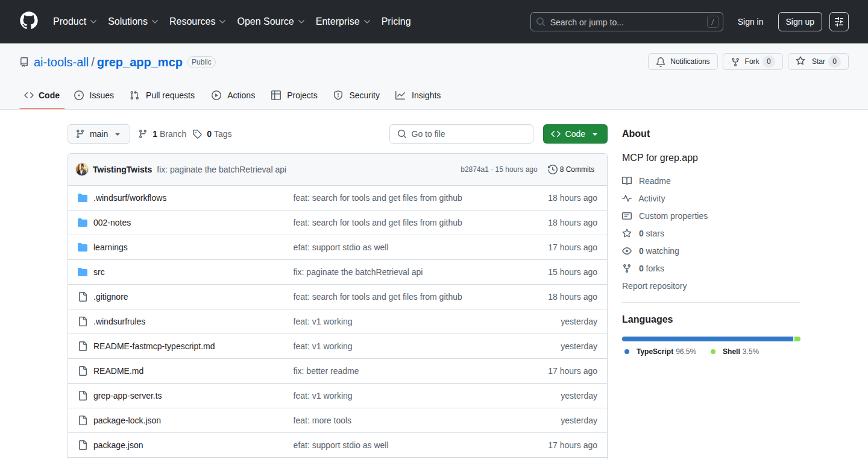Click the file icon for README-fastmcp-typescript.md
868x459 pixels.
coord(83,346)
